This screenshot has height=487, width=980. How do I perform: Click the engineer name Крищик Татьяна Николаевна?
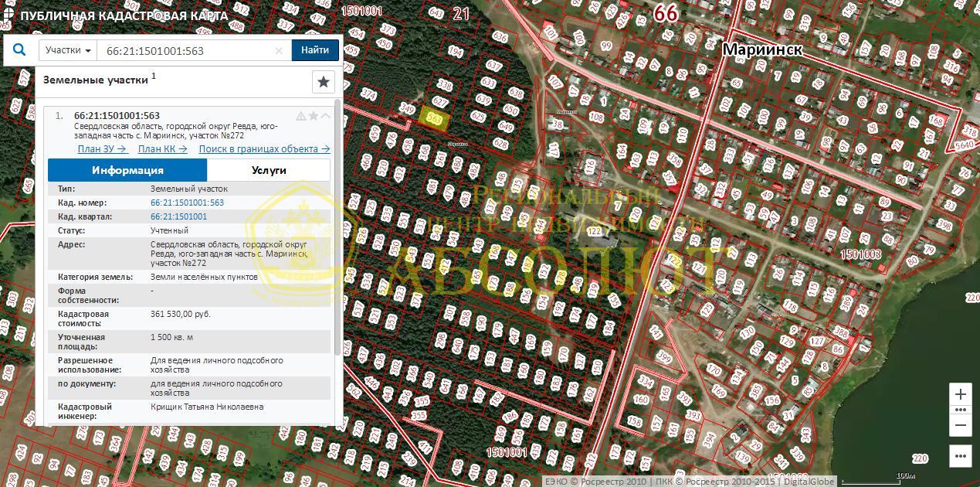[207, 407]
